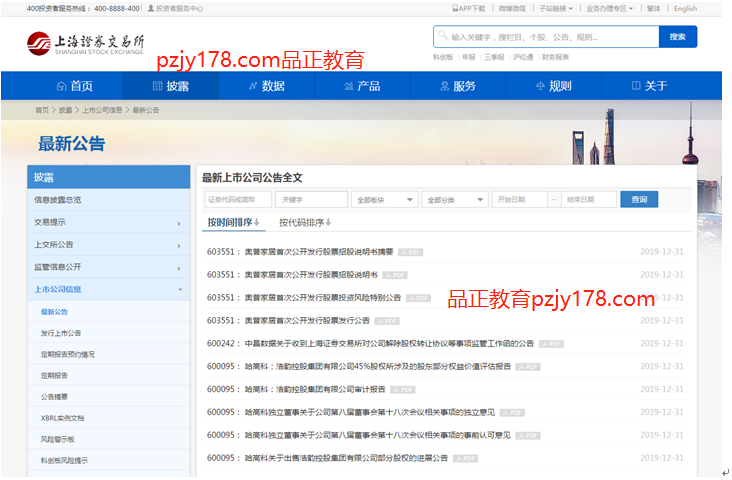
Task: Expand 上交所公告 sidebar item
Action: point(179,246)
